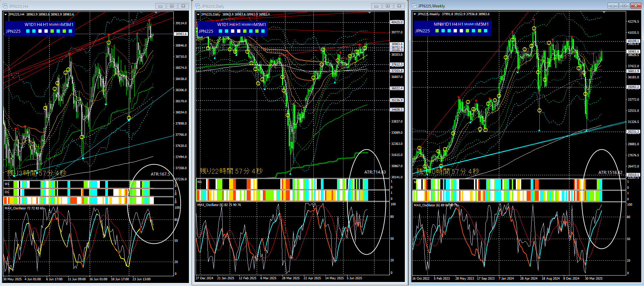Click the JPN225 symbol label in Weekly window panel
Viewport: 644px width, 286px height.
pyautogui.click(x=422, y=31)
